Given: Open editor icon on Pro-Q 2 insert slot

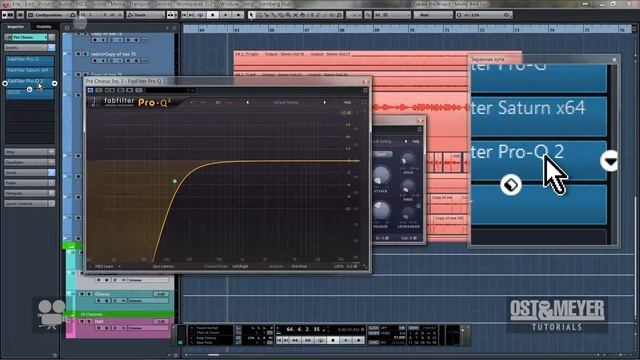Looking at the screenshot, I should [29, 89].
